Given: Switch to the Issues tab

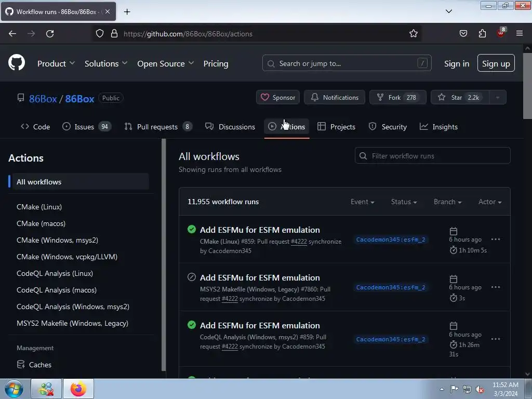Looking at the screenshot, I should pyautogui.click(x=87, y=127).
